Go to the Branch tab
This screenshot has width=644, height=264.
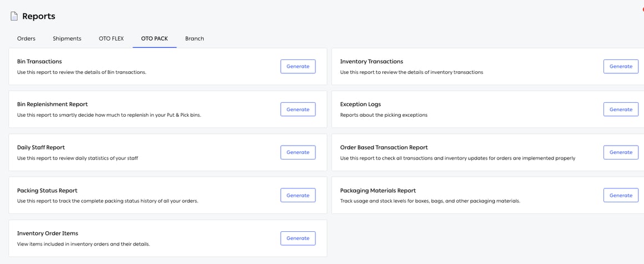coord(195,39)
